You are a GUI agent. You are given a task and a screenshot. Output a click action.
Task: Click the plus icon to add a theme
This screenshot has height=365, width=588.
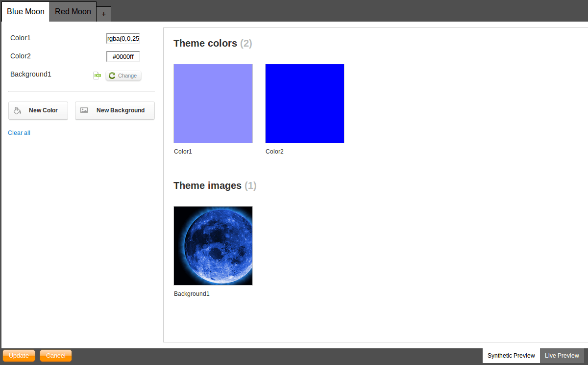(103, 14)
